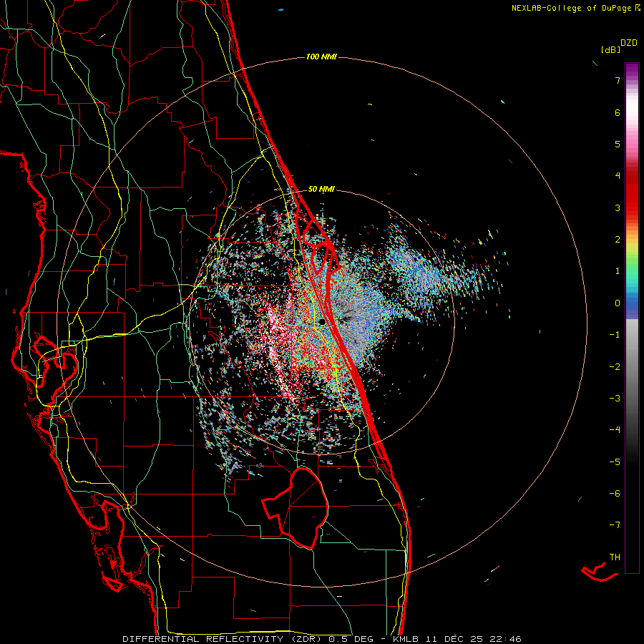This screenshot has height=644, width=644.
Task: Click the -1 dB legend value
Action: click(615, 335)
